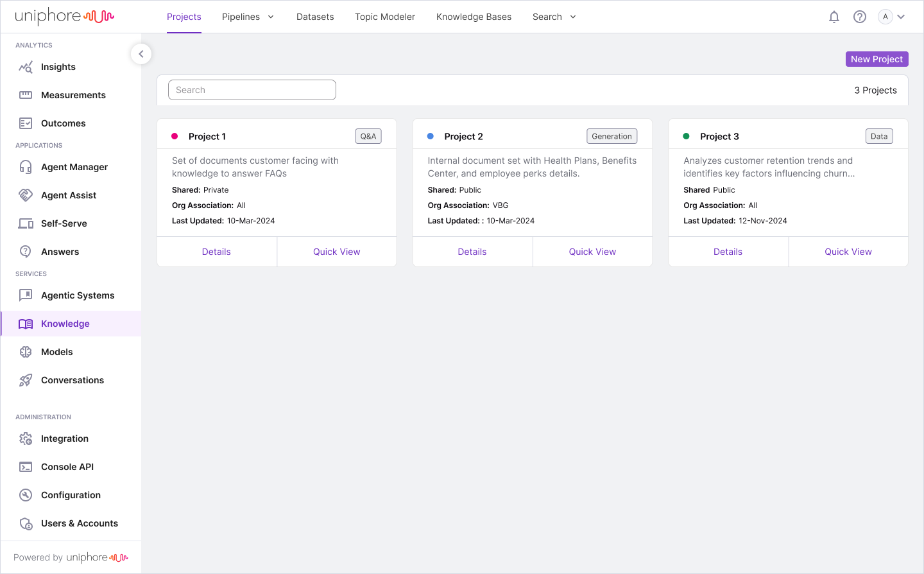The image size is (924, 574).
Task: Click the notifications bell icon
Action: 834,17
